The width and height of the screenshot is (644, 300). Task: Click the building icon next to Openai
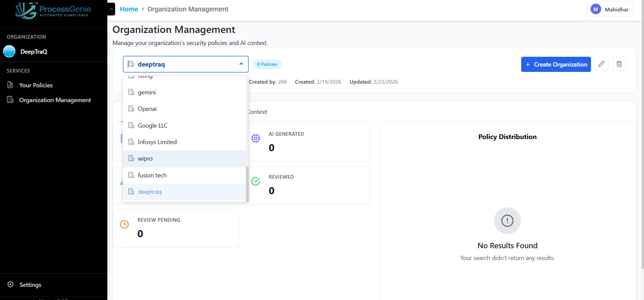tap(131, 109)
